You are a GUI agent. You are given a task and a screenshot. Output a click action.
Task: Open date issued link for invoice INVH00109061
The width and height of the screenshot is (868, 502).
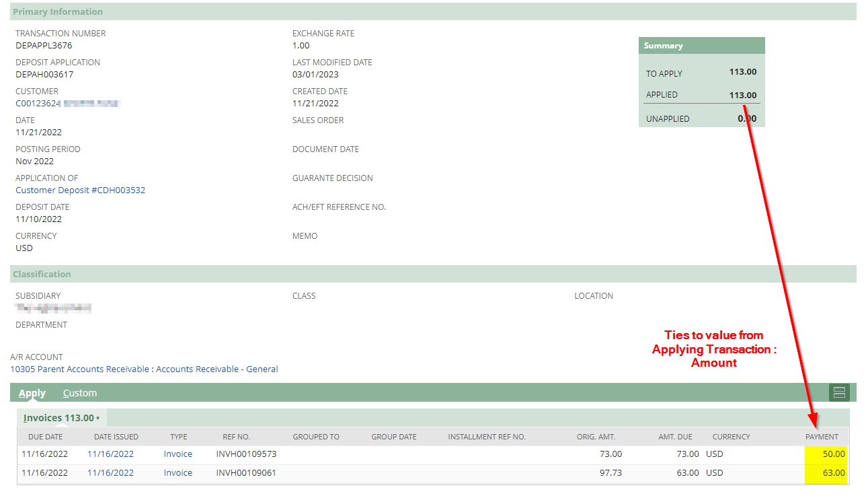point(110,473)
